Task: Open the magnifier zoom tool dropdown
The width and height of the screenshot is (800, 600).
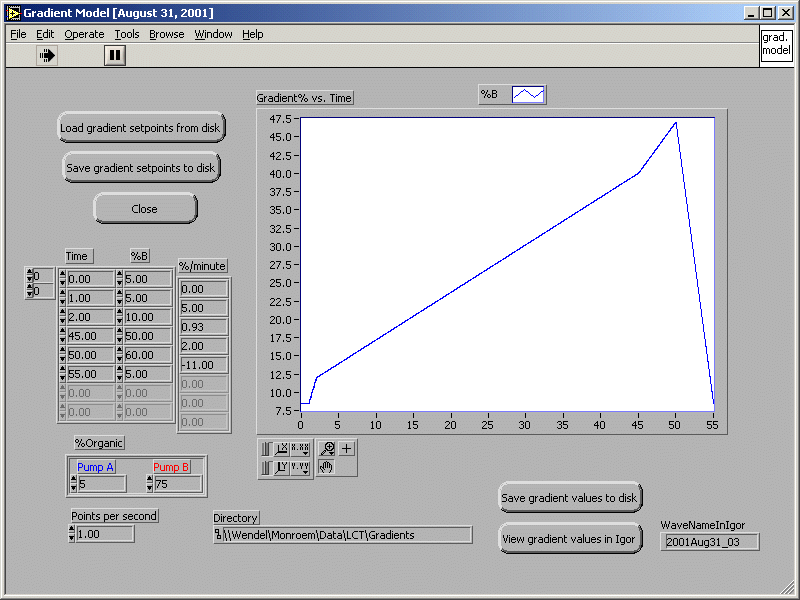Action: tap(327, 448)
